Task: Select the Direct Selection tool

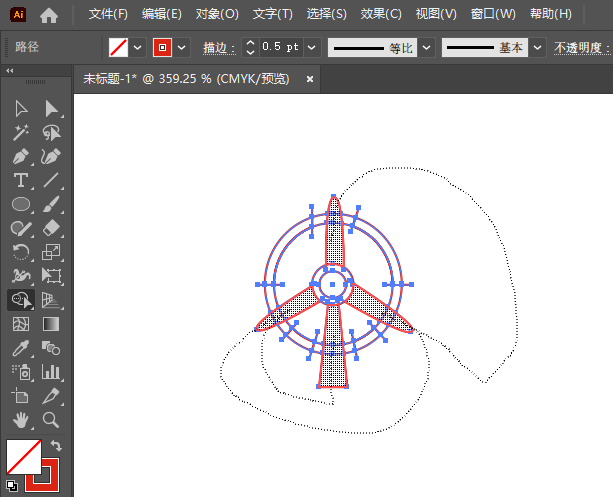Action: [51, 108]
